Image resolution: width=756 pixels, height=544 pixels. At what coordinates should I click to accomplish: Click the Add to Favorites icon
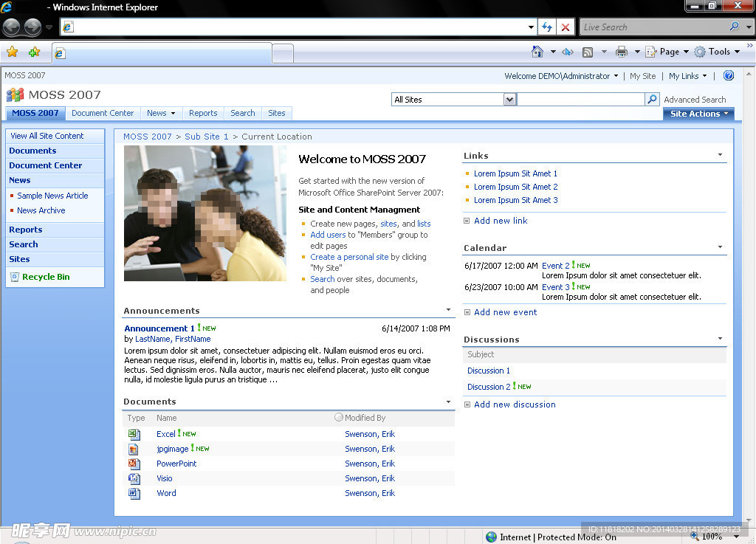[x=34, y=52]
